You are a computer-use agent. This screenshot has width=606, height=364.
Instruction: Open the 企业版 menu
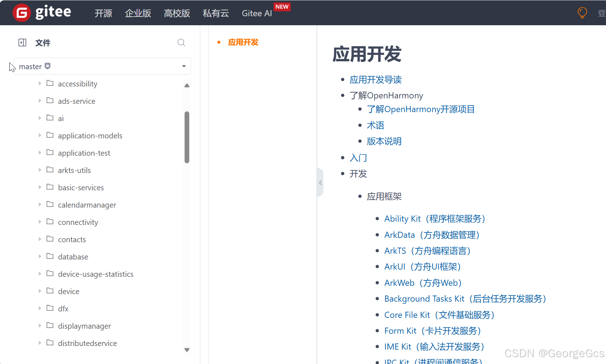(138, 13)
